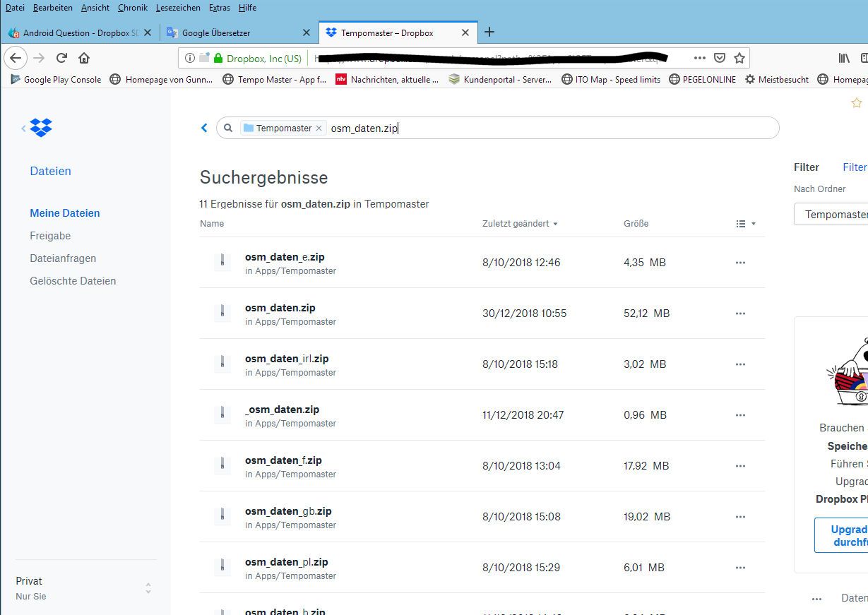
Task: Open the Ansicht menu
Action: (x=95, y=8)
